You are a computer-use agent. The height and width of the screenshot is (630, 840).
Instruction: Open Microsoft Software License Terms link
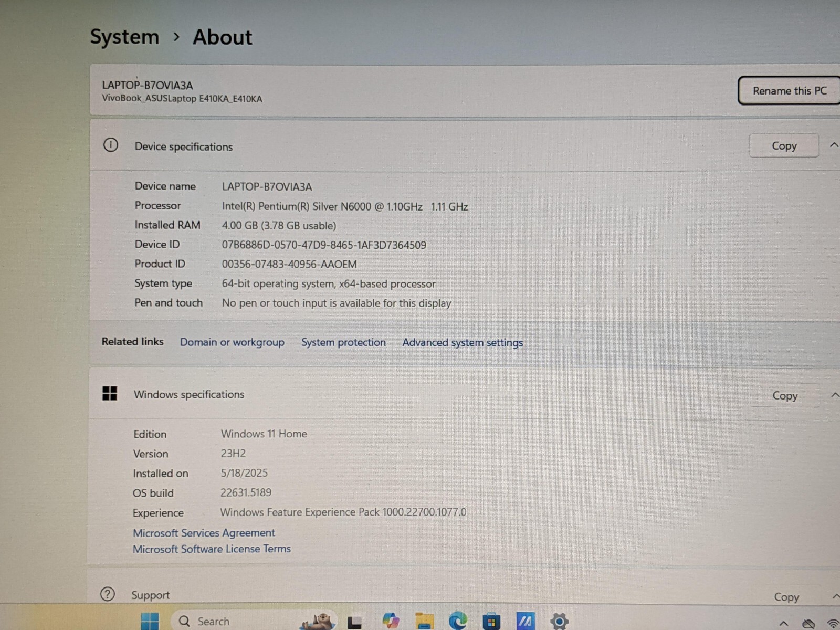212,549
